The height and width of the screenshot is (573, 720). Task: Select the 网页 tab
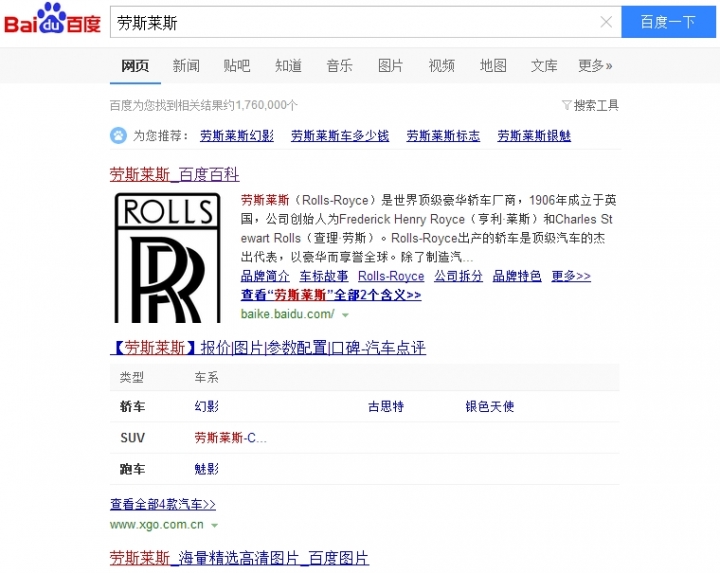(x=135, y=66)
